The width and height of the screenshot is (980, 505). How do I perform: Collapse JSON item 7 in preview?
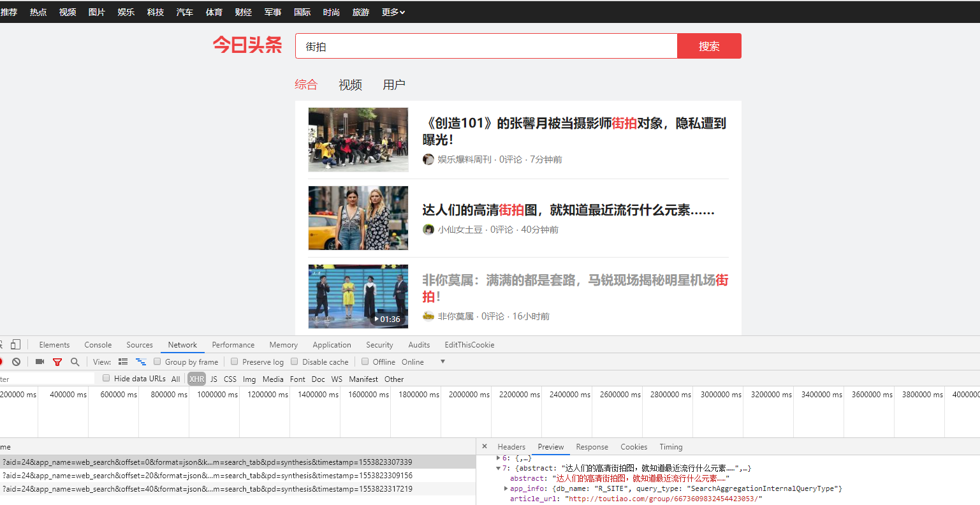499,468
